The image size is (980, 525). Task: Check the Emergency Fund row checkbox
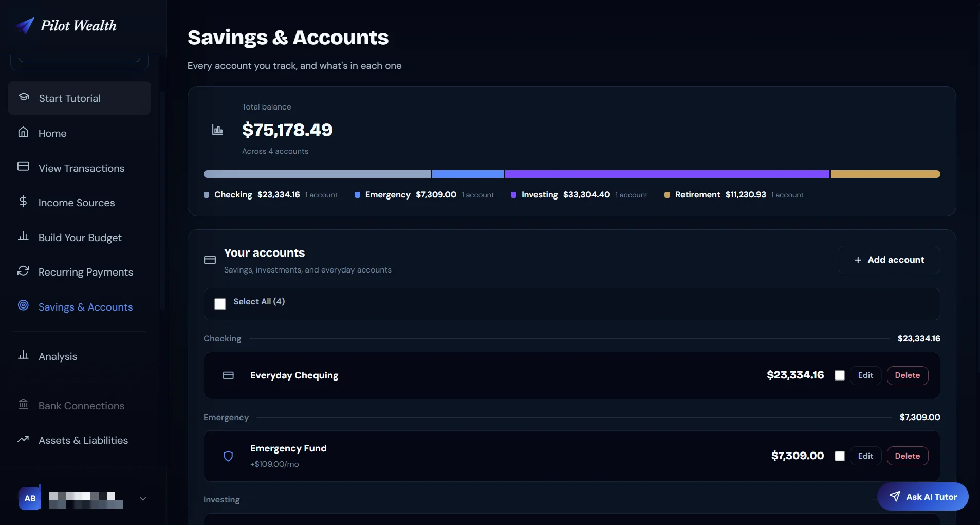pos(840,456)
